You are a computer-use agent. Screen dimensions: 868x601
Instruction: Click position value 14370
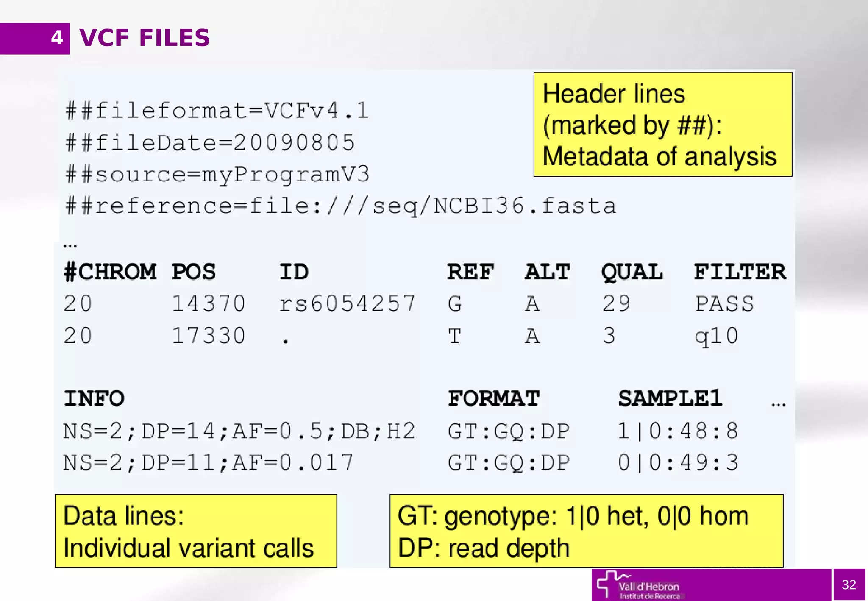(209, 303)
